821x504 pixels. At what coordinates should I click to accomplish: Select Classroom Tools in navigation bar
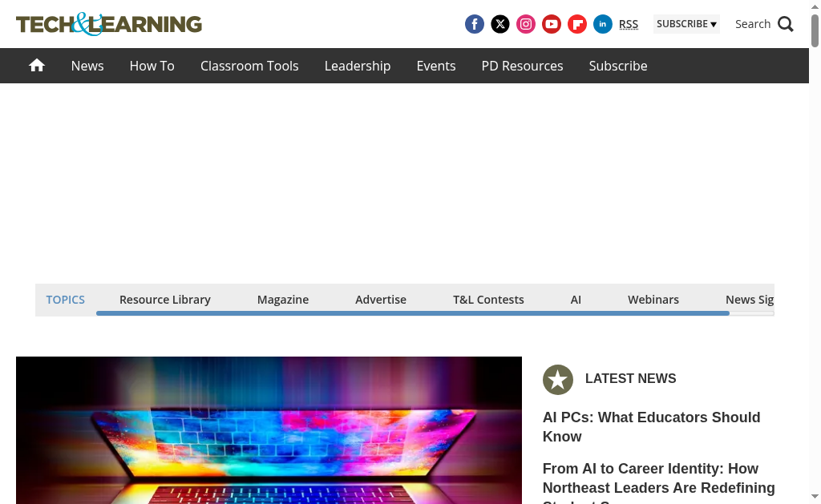(x=249, y=66)
